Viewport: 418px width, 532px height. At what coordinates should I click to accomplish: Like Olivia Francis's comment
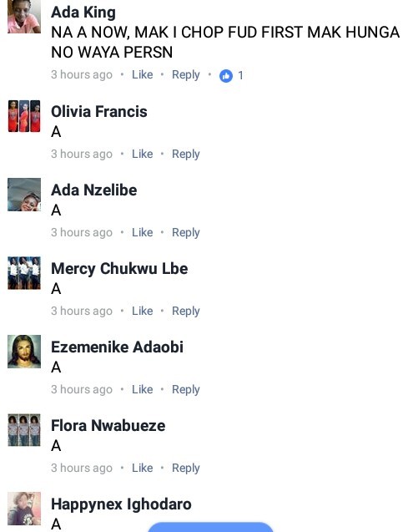pos(143,154)
